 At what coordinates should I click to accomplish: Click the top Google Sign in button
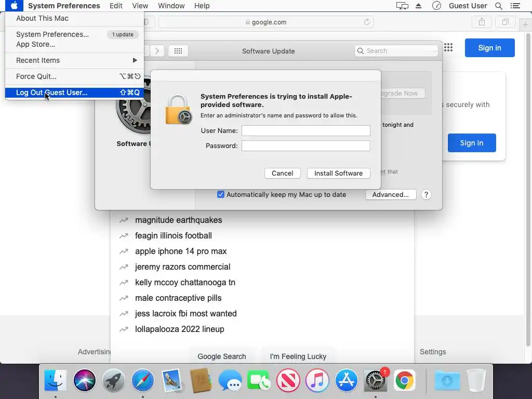489,48
